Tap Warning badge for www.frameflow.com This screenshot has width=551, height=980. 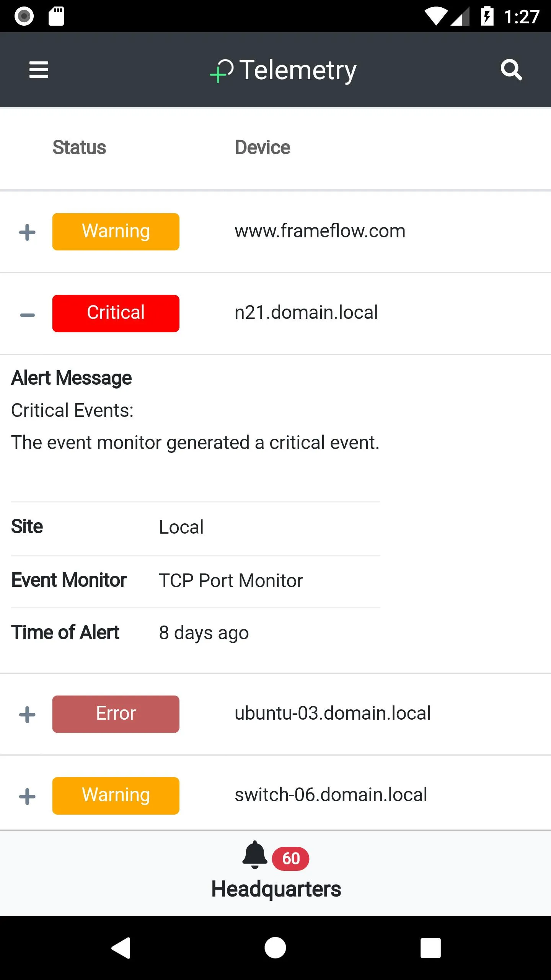point(116,232)
